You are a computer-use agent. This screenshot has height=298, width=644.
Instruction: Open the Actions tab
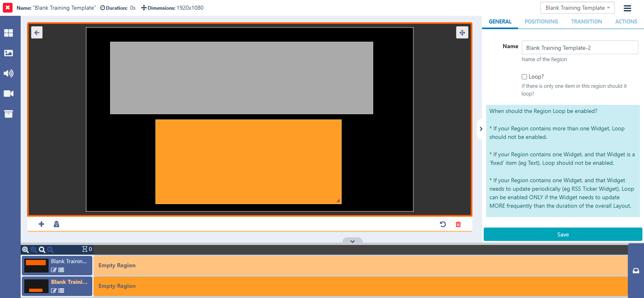point(626,21)
